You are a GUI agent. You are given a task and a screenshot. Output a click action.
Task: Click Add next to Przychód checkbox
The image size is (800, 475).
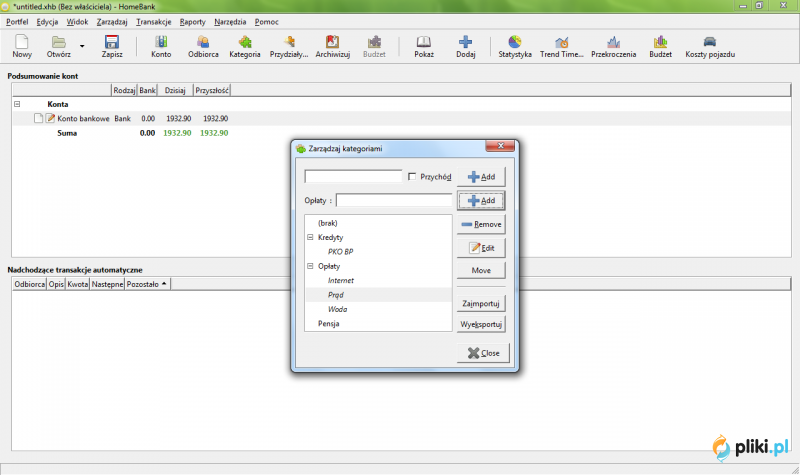481,177
